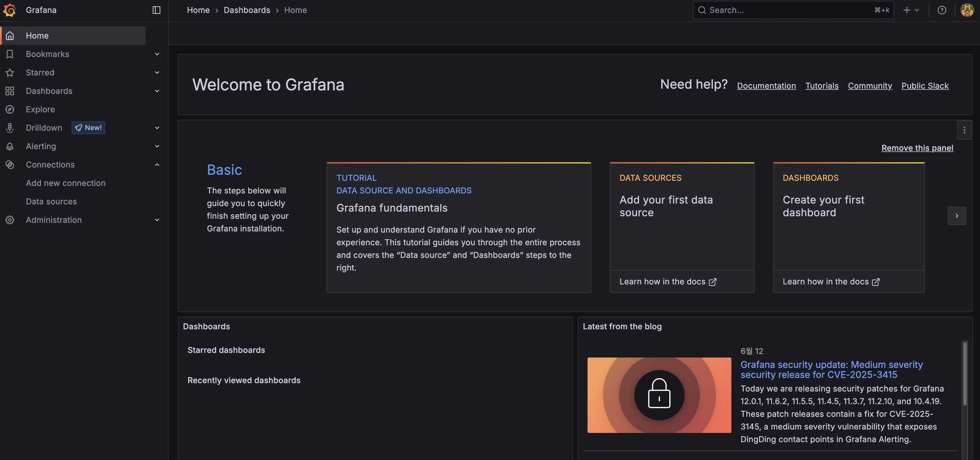Click the Dashboards panel title

point(206,326)
